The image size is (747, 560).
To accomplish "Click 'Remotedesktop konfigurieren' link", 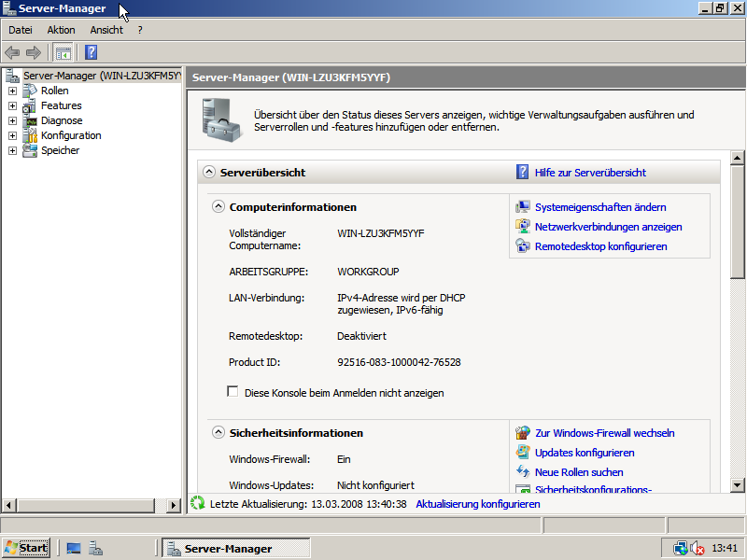I will click(x=600, y=246).
